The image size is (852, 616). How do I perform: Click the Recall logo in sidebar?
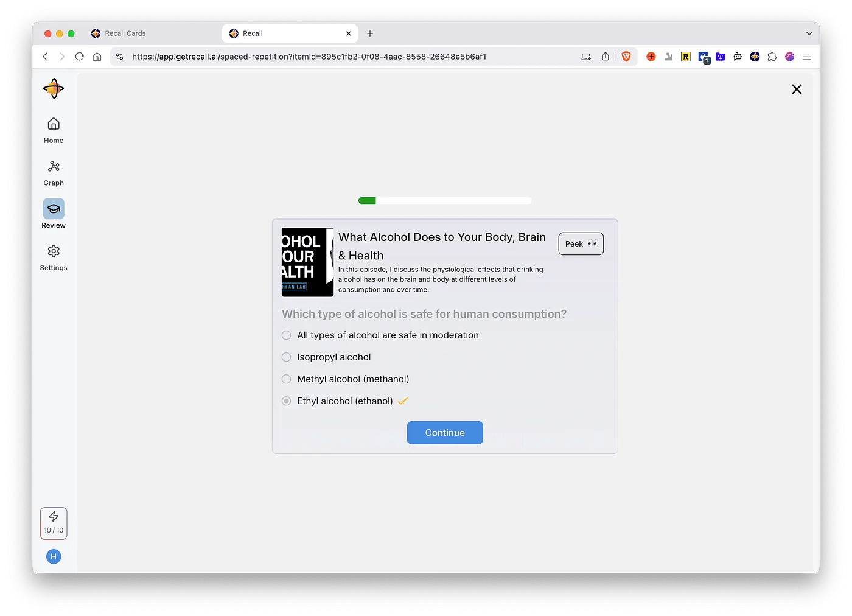click(54, 89)
